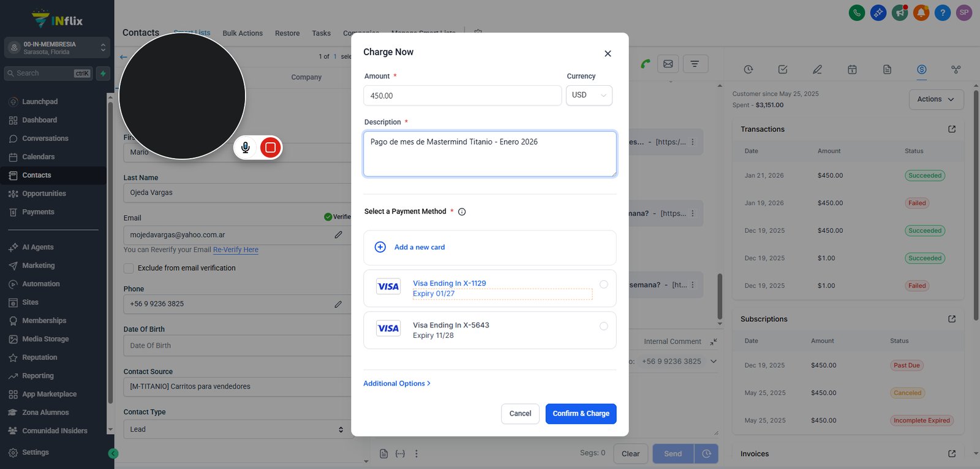The height and width of the screenshot is (469, 980).
Task: Open the Currency USD dropdown
Action: click(x=589, y=95)
